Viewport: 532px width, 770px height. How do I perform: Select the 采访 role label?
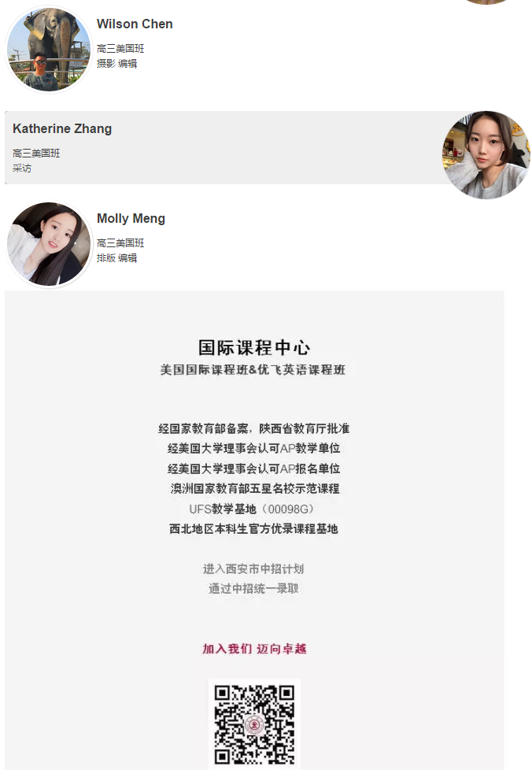(22, 168)
